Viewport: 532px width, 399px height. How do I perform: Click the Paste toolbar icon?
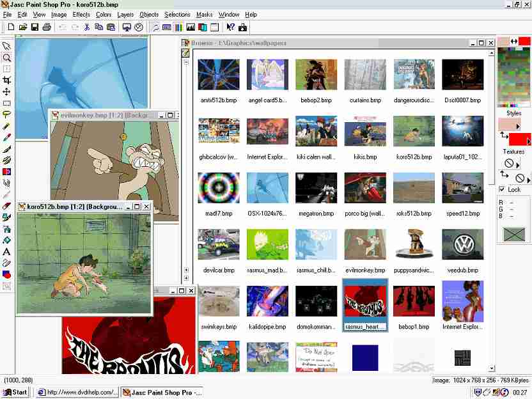[111, 27]
